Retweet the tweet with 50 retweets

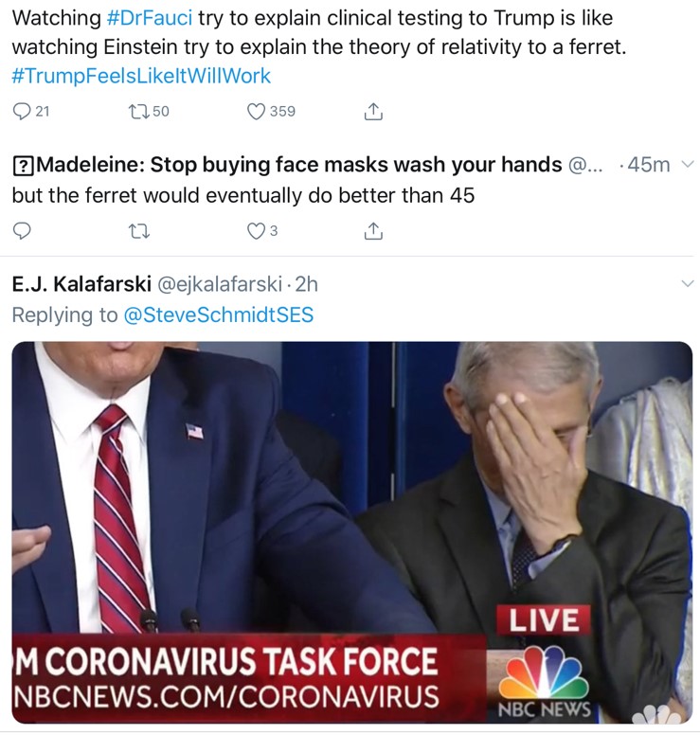137,112
